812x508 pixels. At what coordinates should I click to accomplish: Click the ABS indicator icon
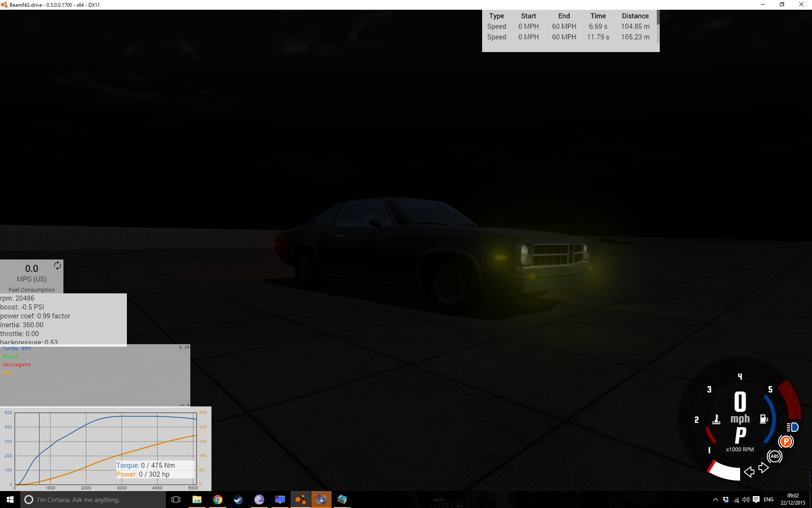pyautogui.click(x=774, y=456)
